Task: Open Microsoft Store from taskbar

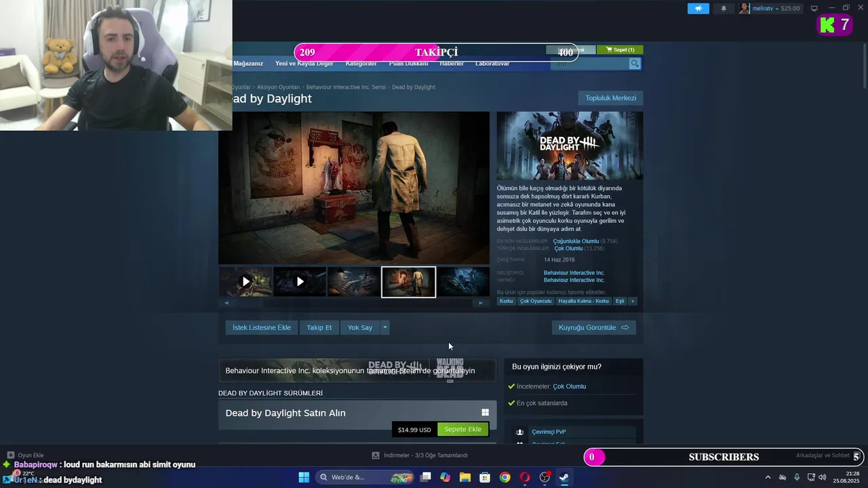Action: click(x=485, y=477)
